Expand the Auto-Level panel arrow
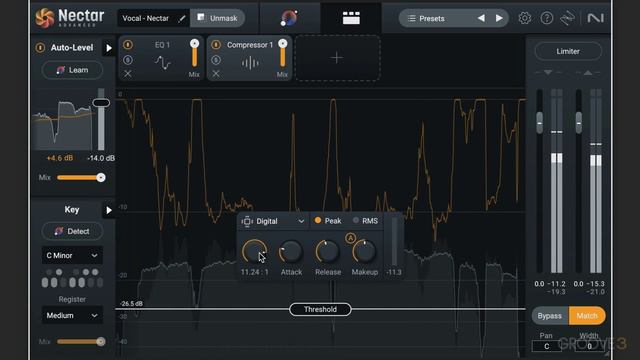 tap(109, 48)
